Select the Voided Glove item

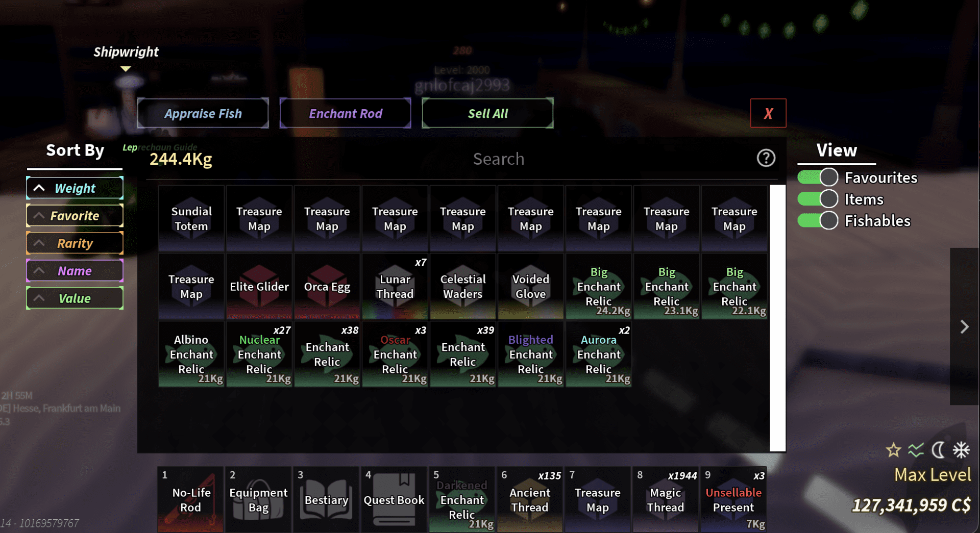(x=531, y=287)
